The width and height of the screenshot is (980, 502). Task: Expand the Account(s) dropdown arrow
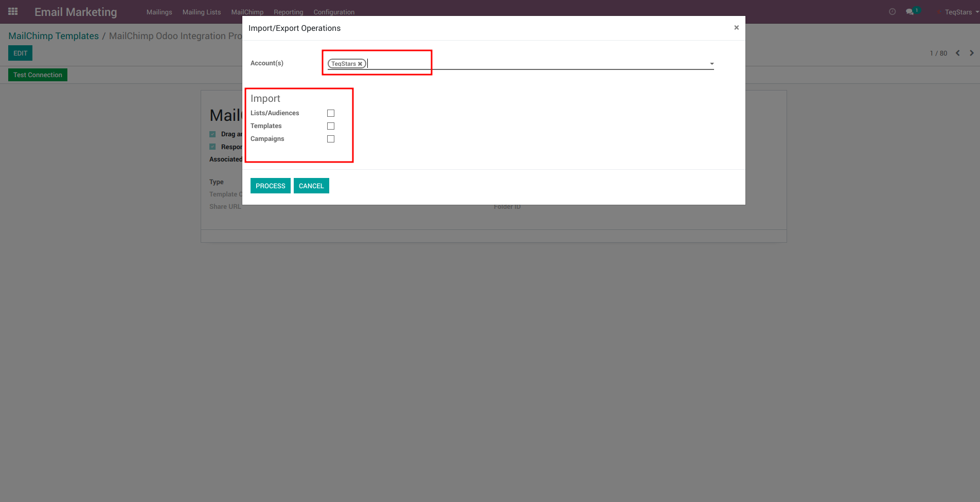coord(711,64)
